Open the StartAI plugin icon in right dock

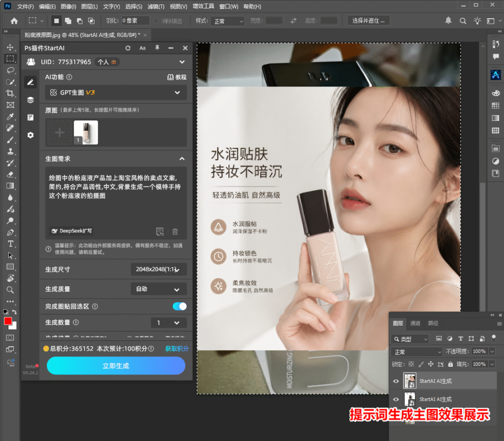(x=496, y=74)
